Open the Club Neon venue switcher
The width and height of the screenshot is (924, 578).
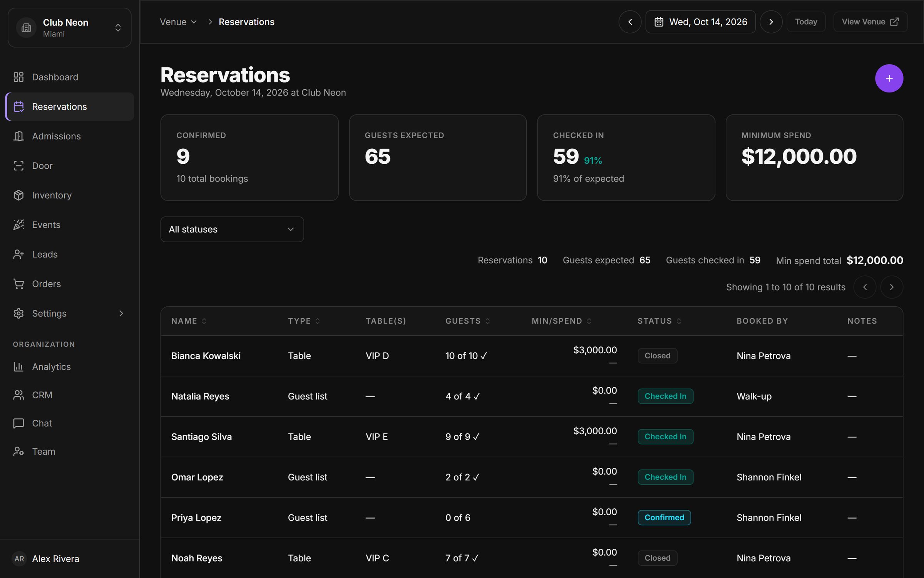click(70, 28)
